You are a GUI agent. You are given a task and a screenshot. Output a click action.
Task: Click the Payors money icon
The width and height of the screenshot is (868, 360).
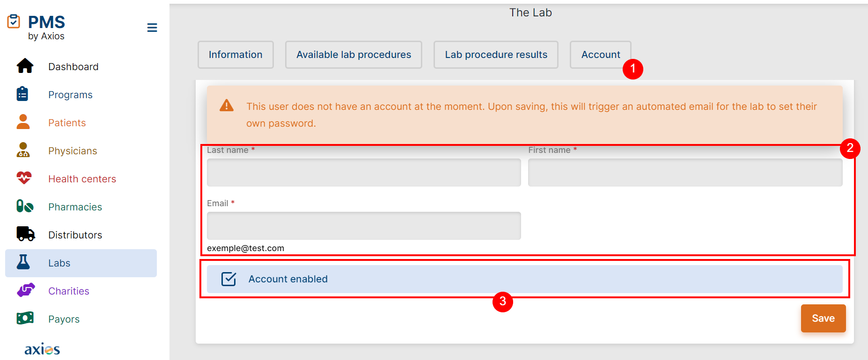25,318
